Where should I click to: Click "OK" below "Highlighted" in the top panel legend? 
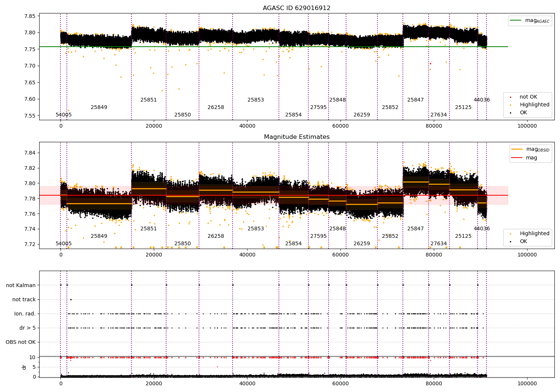[x=523, y=113]
